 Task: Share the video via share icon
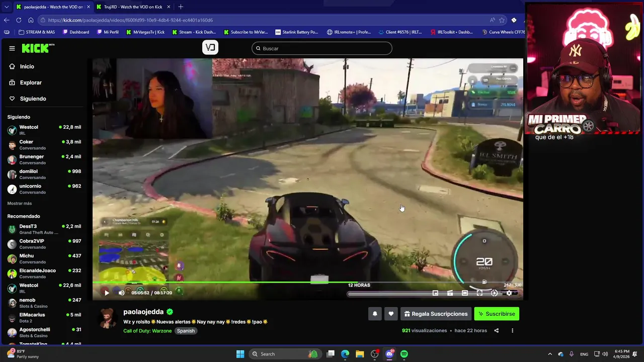tap(496, 331)
